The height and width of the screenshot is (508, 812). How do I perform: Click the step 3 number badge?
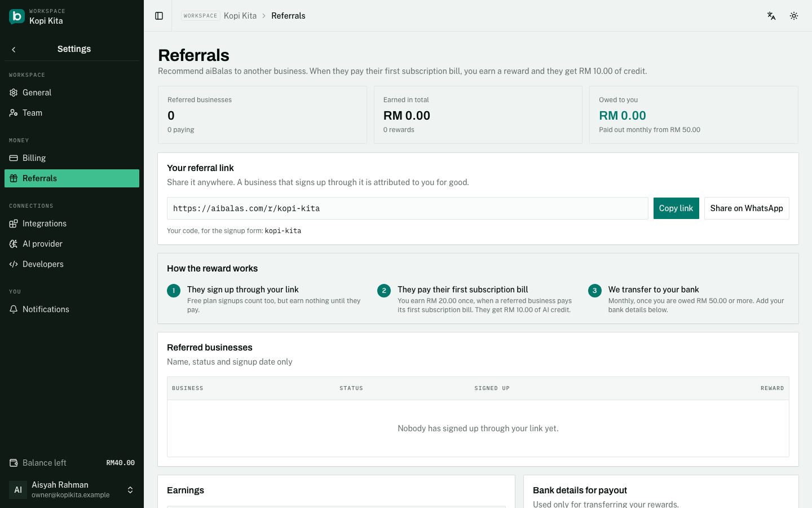coord(595,291)
